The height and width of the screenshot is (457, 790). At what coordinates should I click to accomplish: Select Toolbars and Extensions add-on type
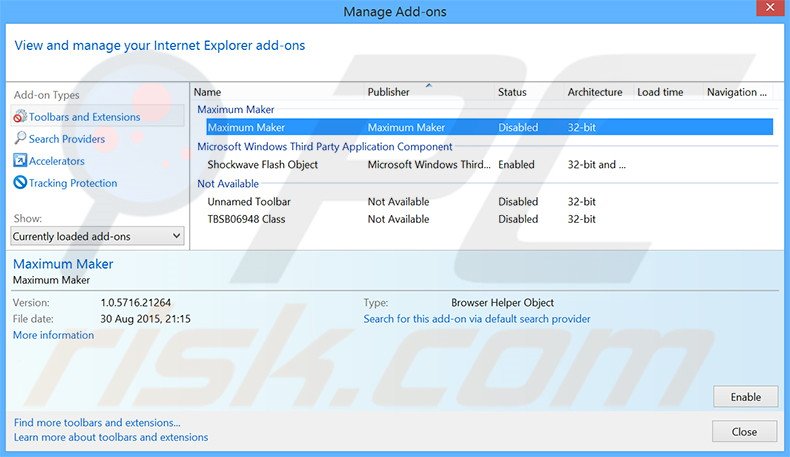97,116
